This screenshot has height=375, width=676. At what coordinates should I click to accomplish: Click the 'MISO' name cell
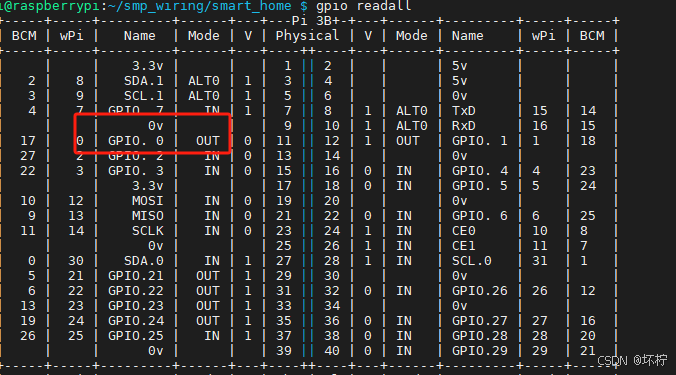coord(147,216)
